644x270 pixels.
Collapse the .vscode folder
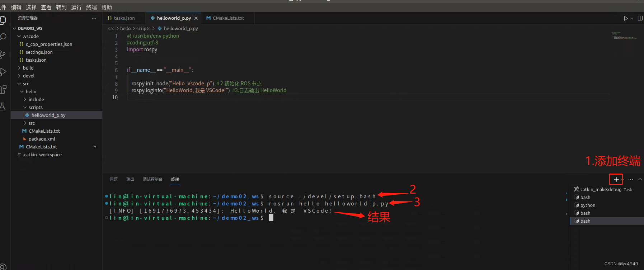coord(56,36)
